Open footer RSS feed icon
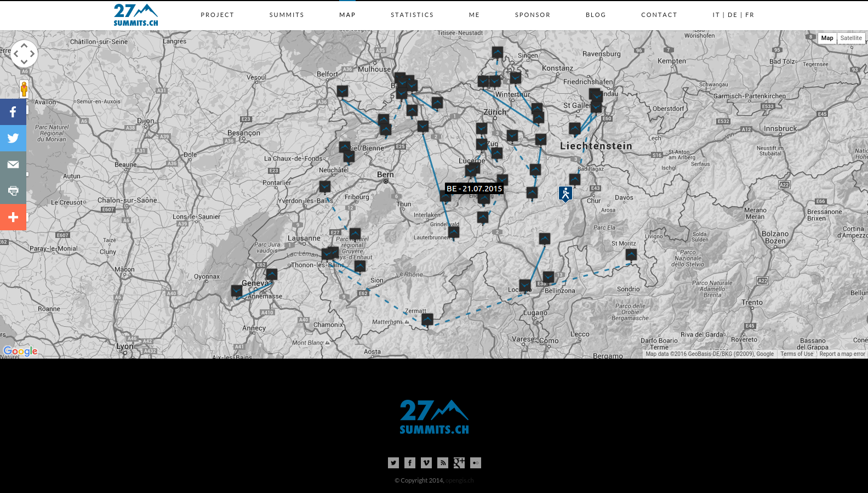Viewport: 868px width, 493px height. coord(443,463)
